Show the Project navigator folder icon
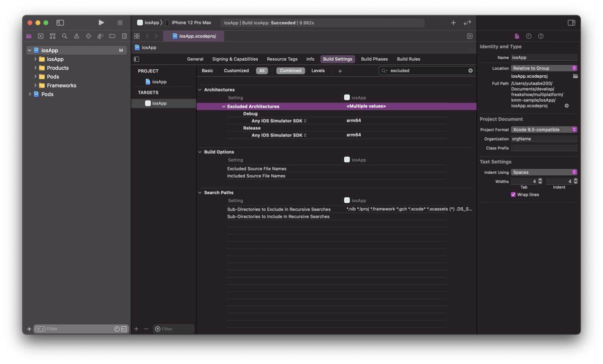Image resolution: width=603 pixels, height=364 pixels. pos(29,36)
